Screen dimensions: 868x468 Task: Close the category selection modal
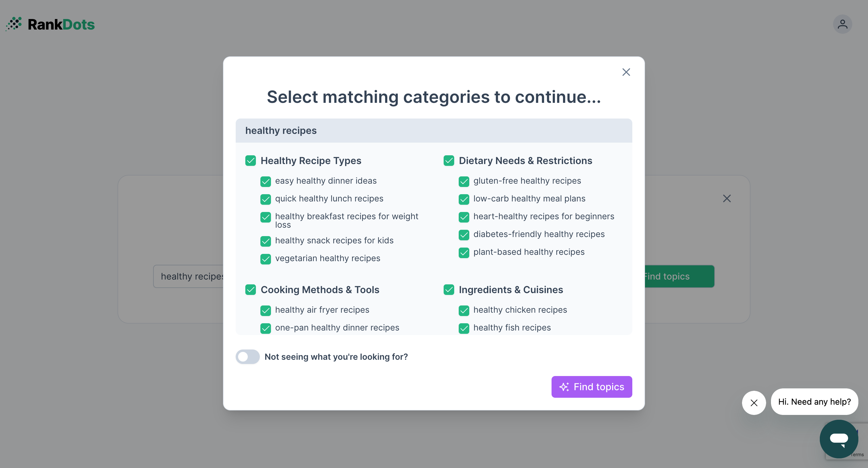pos(626,72)
